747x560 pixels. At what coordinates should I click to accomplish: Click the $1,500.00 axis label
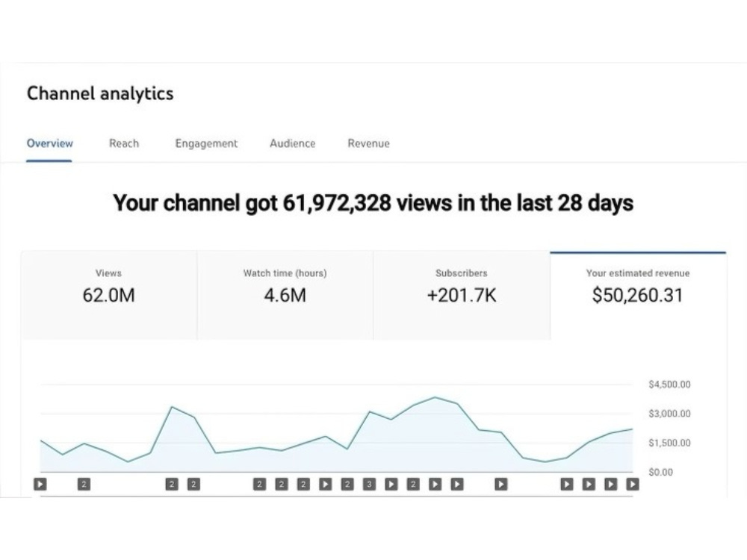(x=669, y=443)
